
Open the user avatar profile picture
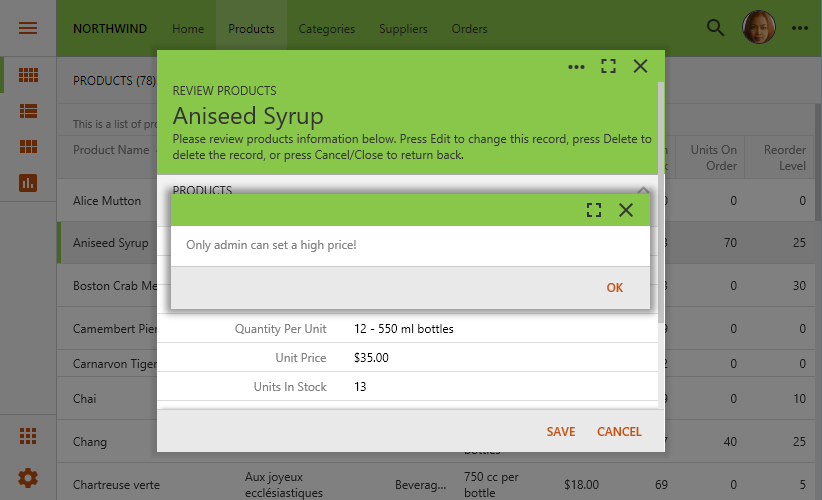tap(758, 27)
